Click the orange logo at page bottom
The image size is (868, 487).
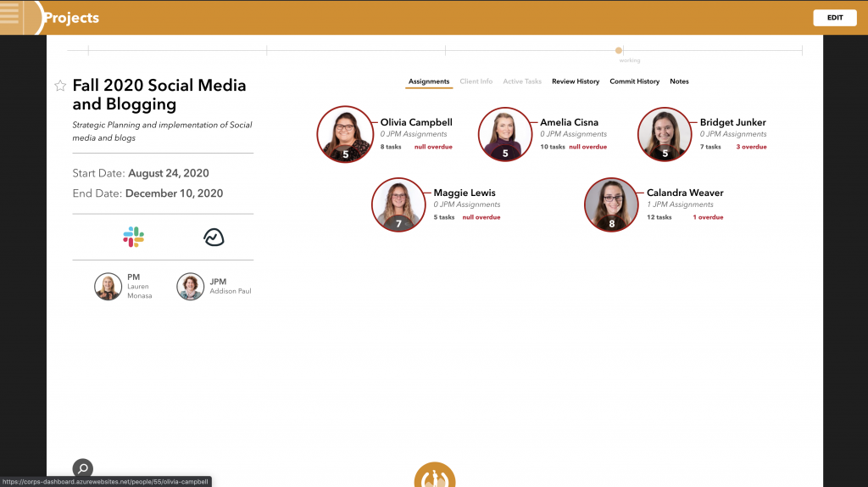point(435,476)
